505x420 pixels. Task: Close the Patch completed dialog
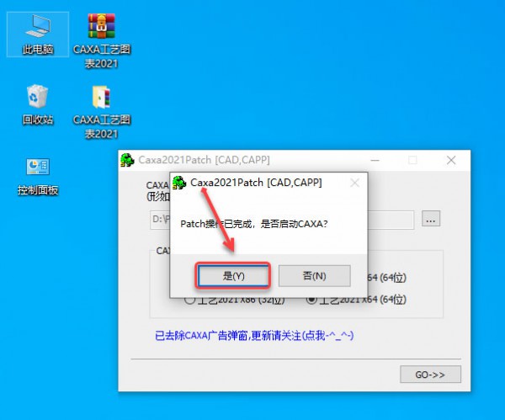point(354,183)
